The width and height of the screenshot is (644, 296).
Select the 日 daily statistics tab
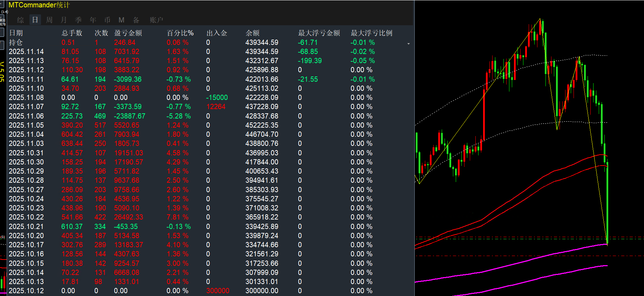[35, 20]
